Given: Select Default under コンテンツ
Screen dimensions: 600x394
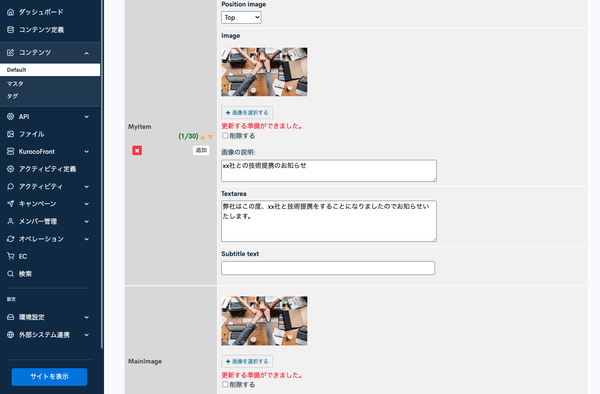Looking at the screenshot, I should click(x=50, y=70).
